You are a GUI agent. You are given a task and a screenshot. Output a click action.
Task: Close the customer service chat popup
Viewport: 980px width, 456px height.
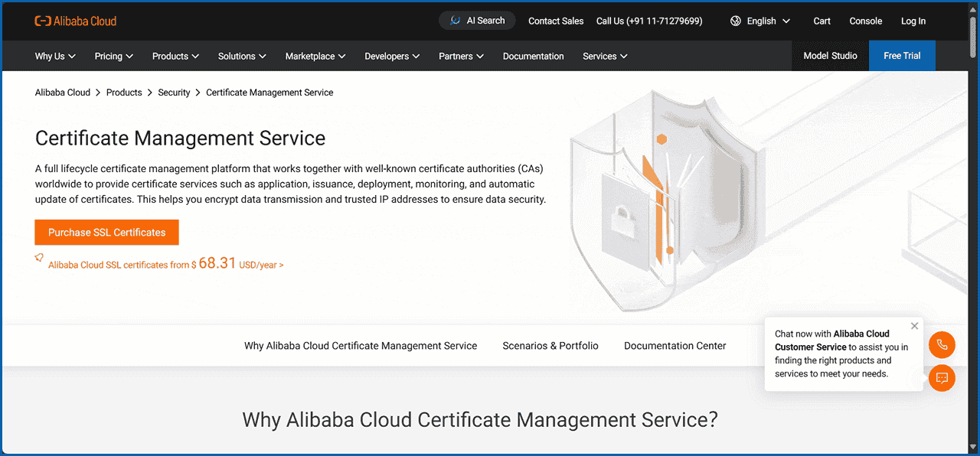point(914,326)
